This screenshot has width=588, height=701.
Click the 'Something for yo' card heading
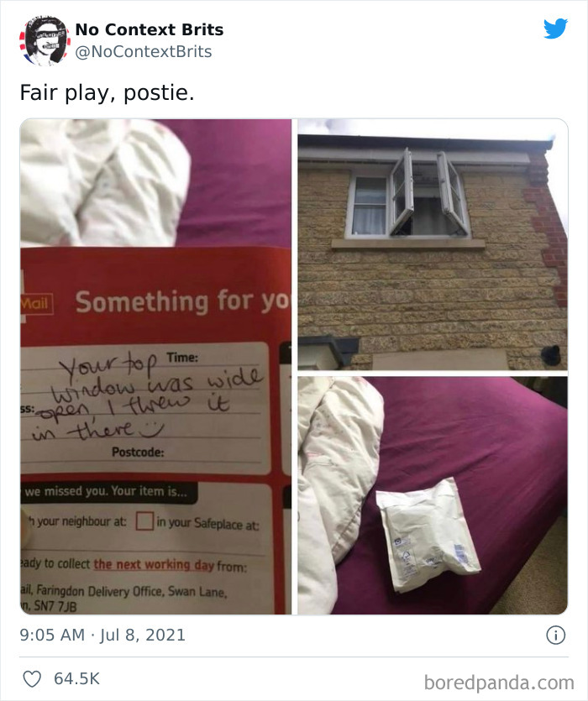pos(182,301)
